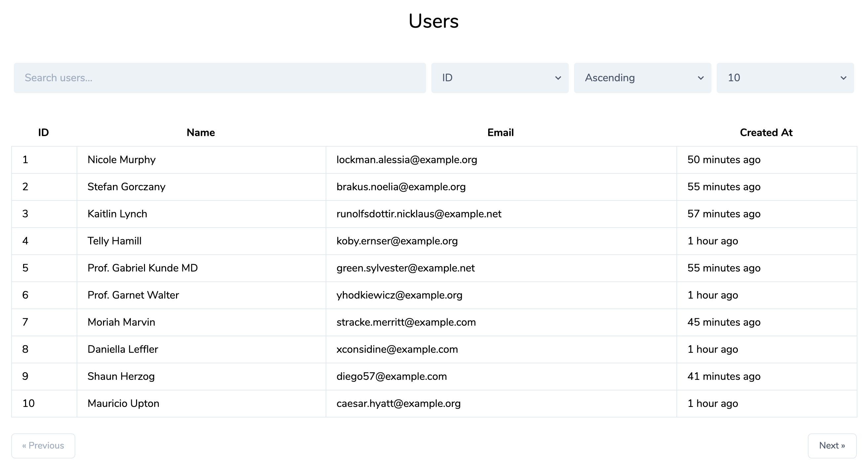
Task: Click the 45 minutes ago cell
Action: [x=724, y=322]
